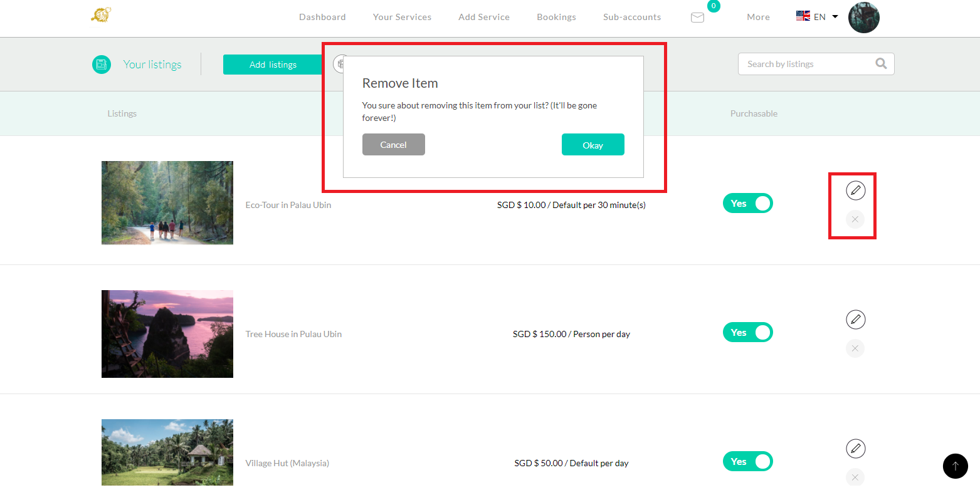This screenshot has height=490, width=980.
Task: Click the SGD $ 50.00 price text
Action: click(x=571, y=463)
